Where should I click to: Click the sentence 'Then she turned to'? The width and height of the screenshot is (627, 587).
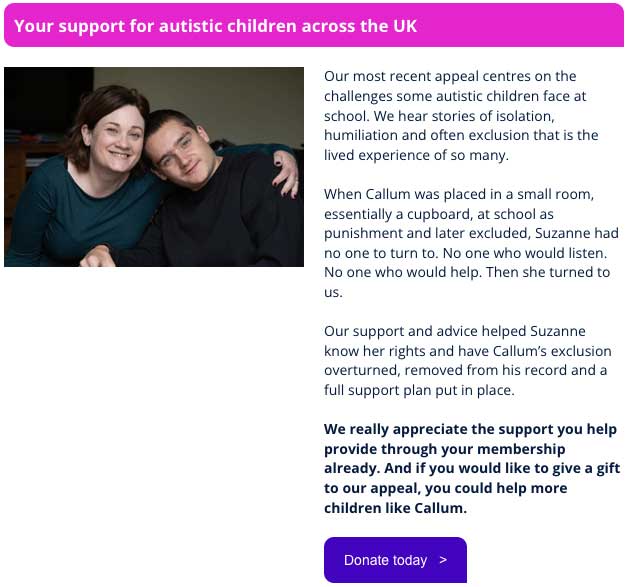click(548, 272)
